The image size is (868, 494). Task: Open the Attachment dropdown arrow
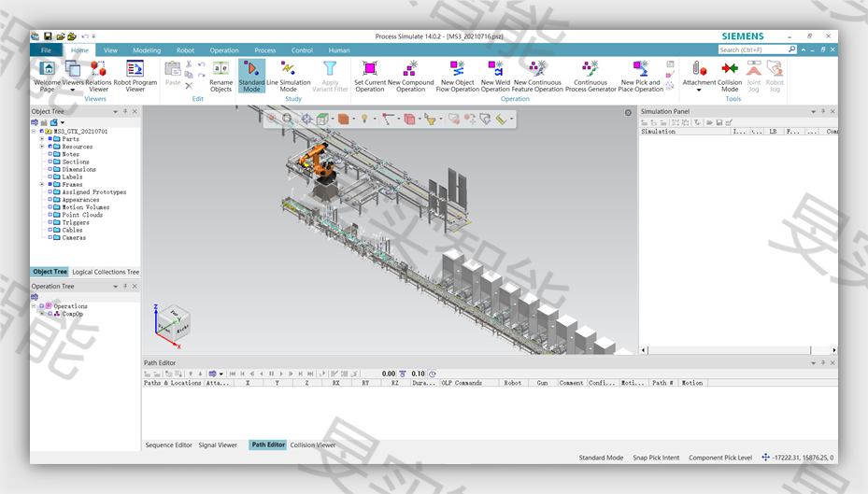click(699, 91)
